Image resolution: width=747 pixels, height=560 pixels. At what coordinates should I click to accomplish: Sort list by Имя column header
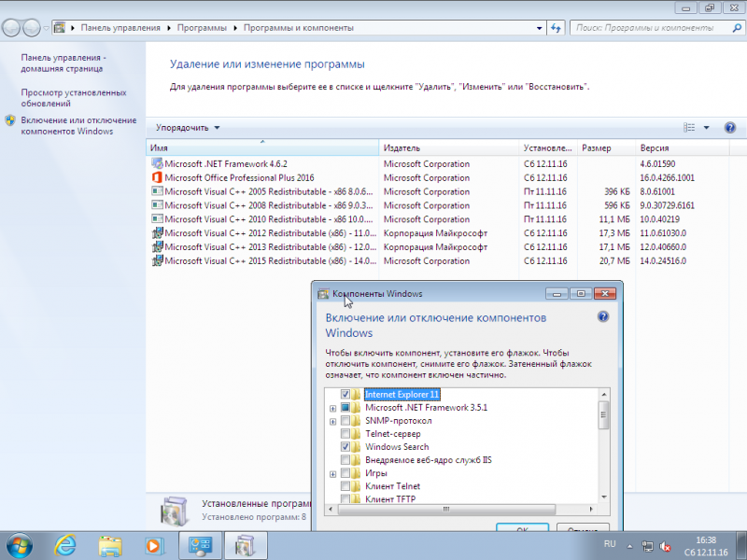click(x=262, y=147)
